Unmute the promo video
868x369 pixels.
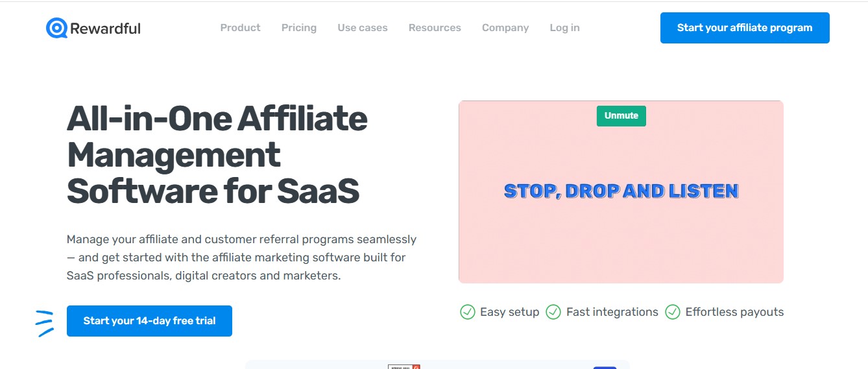pyautogui.click(x=621, y=115)
